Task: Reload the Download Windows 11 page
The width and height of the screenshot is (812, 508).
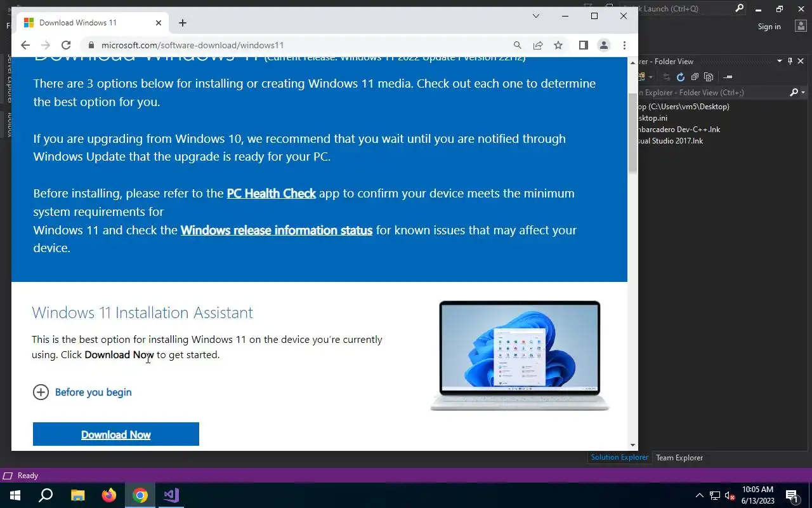Action: (65, 45)
